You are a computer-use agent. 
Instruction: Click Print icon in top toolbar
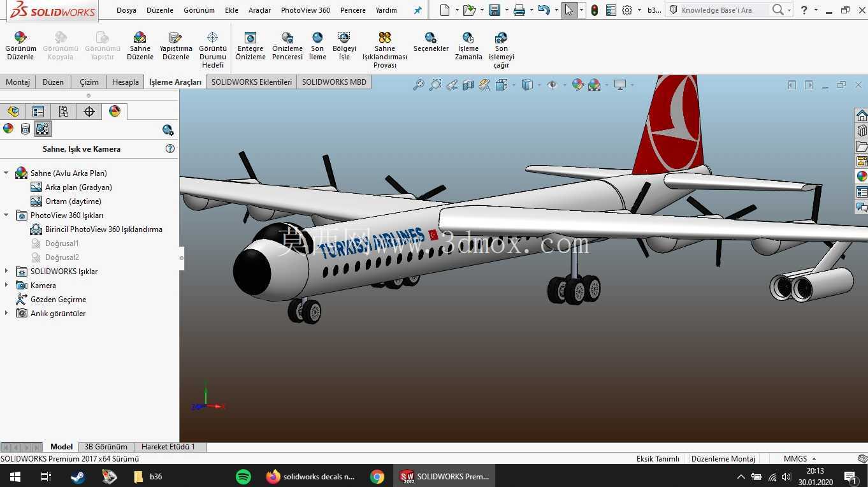point(519,10)
